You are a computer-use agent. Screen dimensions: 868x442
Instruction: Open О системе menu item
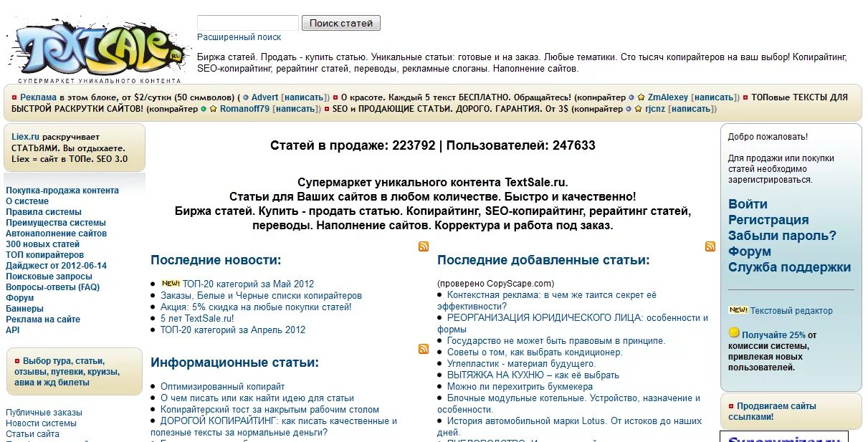[x=27, y=201]
